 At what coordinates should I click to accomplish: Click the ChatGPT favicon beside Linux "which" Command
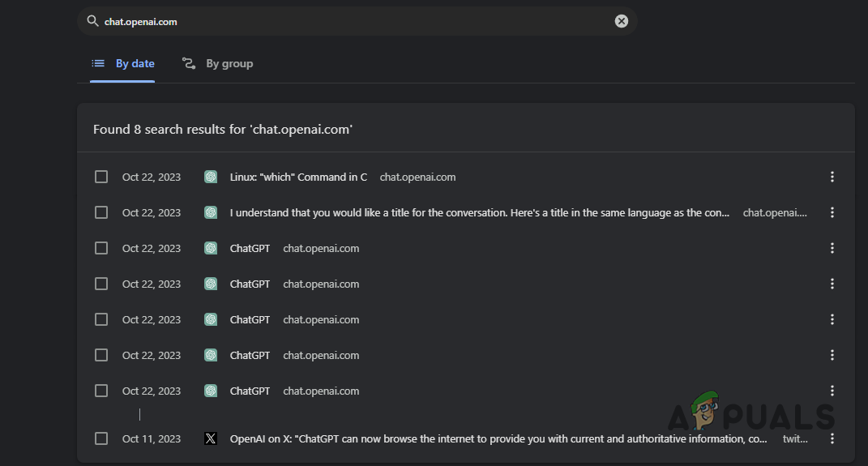211,177
